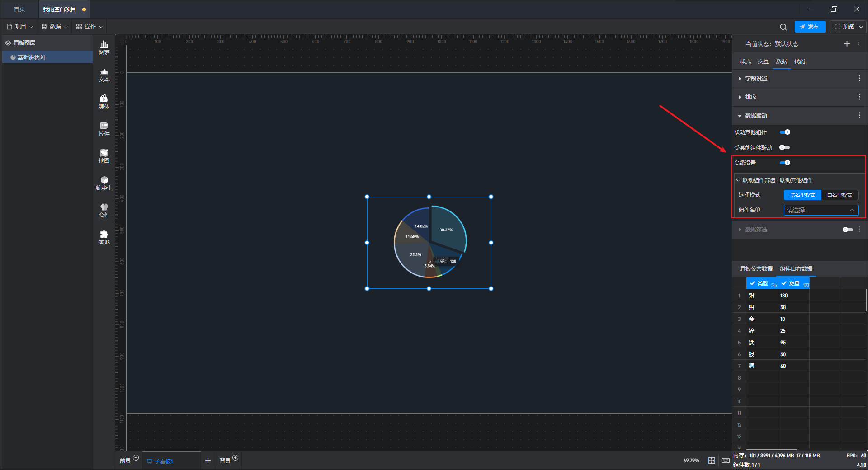Open the 组件名单 dropdown

pos(821,210)
